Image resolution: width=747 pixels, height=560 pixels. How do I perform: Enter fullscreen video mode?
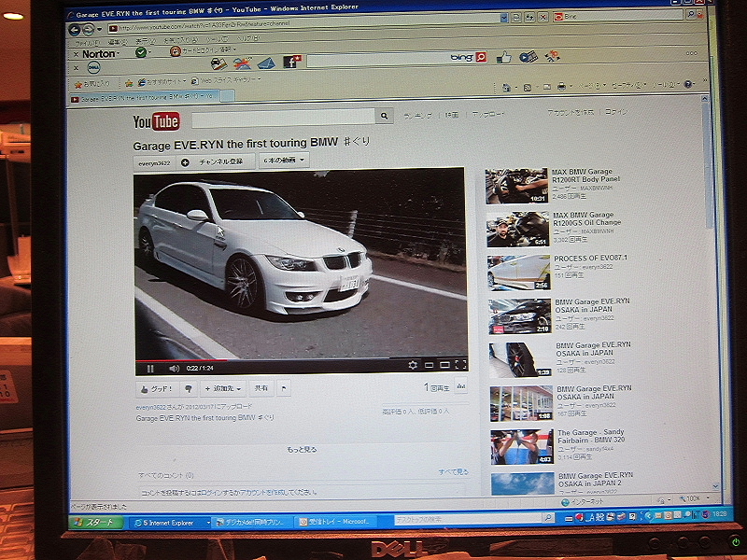(460, 365)
